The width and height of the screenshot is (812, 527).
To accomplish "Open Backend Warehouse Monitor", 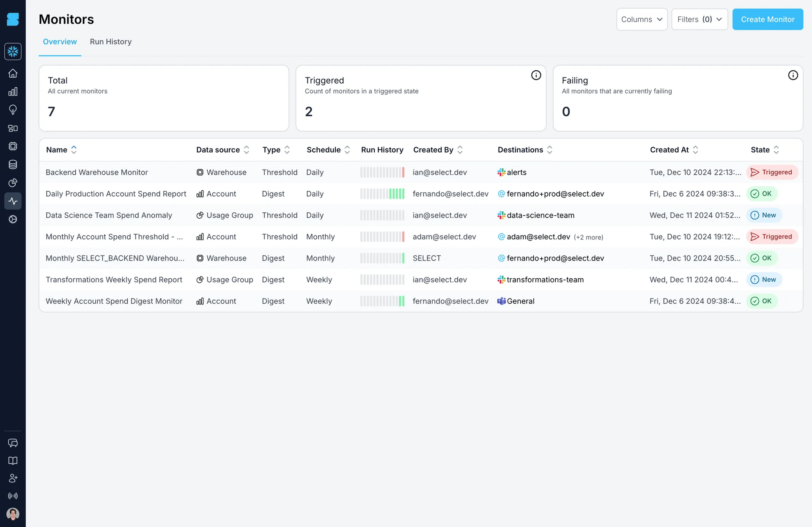I will click(97, 172).
